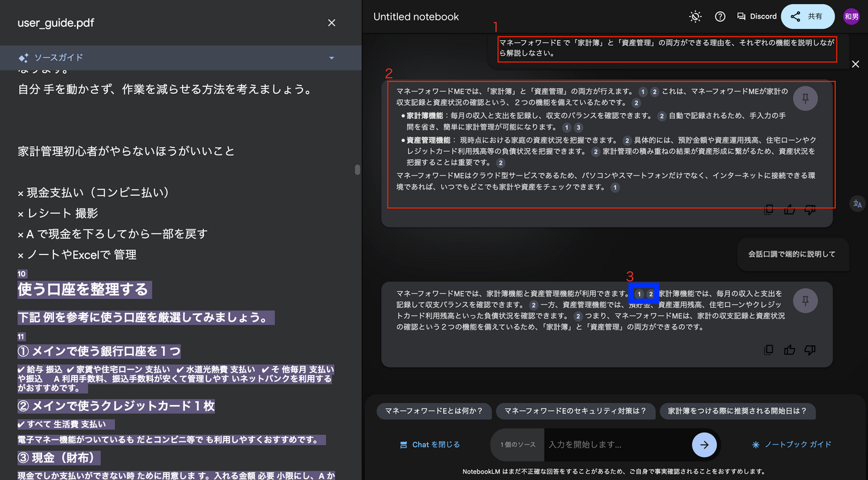
Task: Copy the first response text
Action: pos(769,209)
